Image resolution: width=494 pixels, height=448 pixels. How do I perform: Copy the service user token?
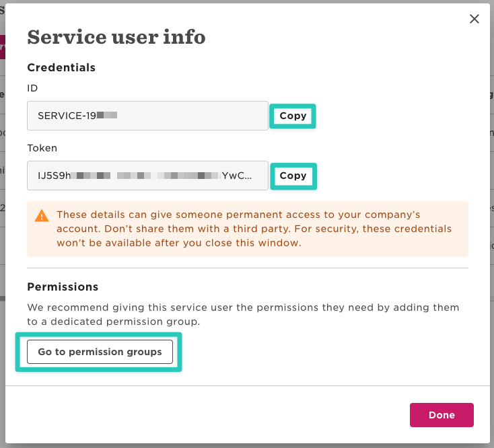click(293, 176)
